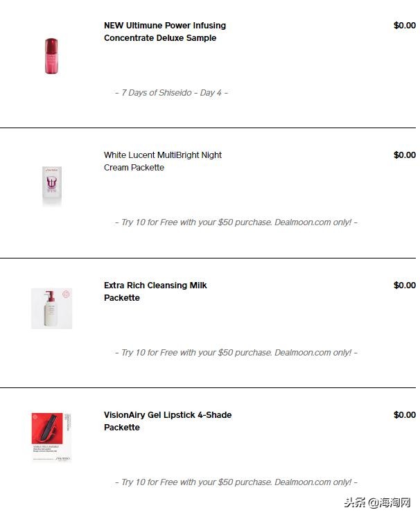Select VisionAiry Gel Lipstick 4-Shade Packette title
The width and height of the screenshot is (420, 517).
click(x=168, y=421)
